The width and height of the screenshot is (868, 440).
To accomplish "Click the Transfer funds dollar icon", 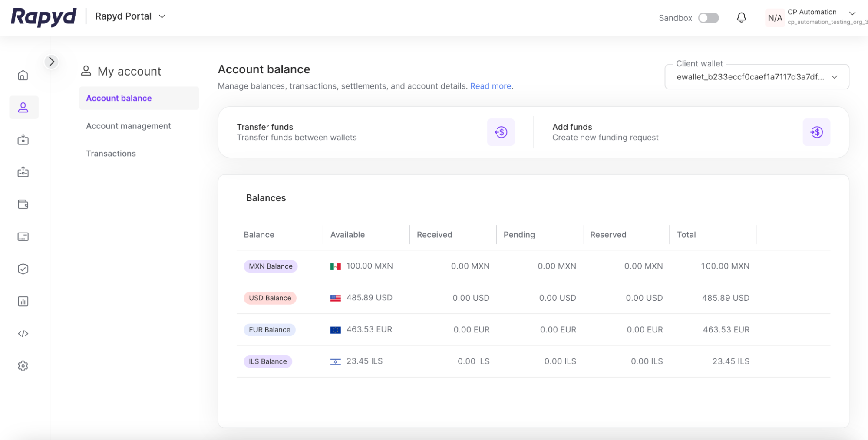I will pyautogui.click(x=501, y=132).
